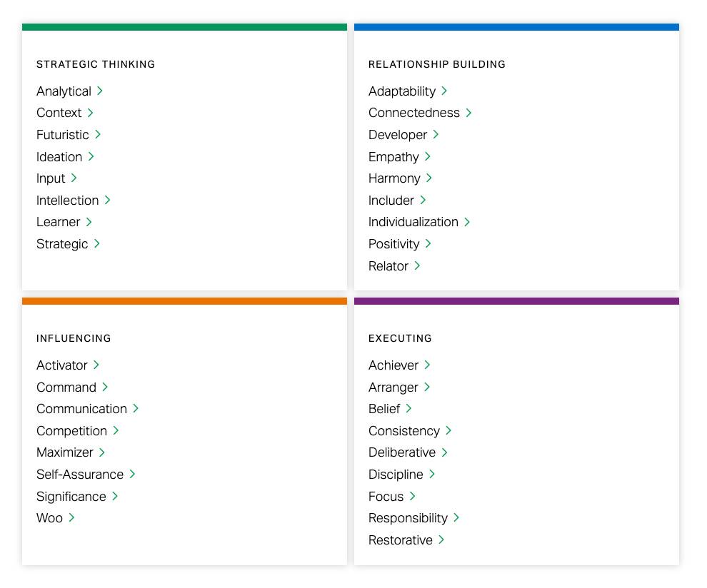The height and width of the screenshot is (588, 707).
Task: Visit the Woo theme link
Action: [50, 518]
